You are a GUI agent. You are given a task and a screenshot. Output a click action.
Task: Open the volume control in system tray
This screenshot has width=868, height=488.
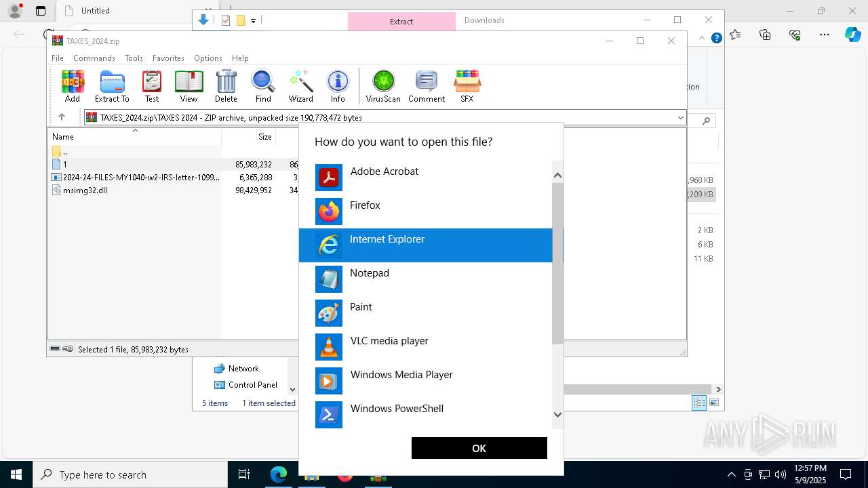click(781, 474)
